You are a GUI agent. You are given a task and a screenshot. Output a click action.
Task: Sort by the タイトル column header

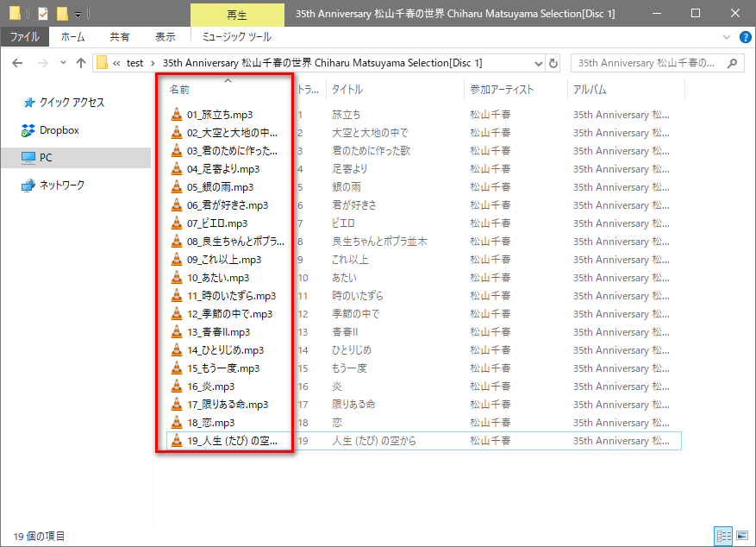347,90
